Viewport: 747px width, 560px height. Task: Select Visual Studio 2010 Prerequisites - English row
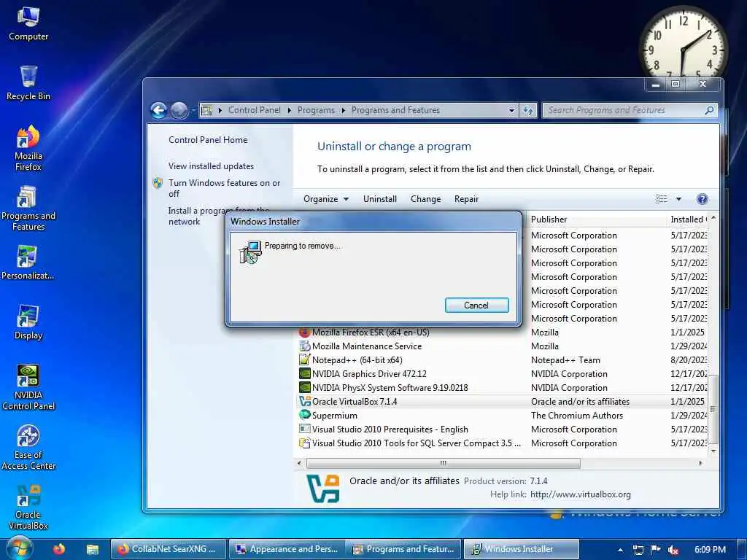pyautogui.click(x=502, y=429)
